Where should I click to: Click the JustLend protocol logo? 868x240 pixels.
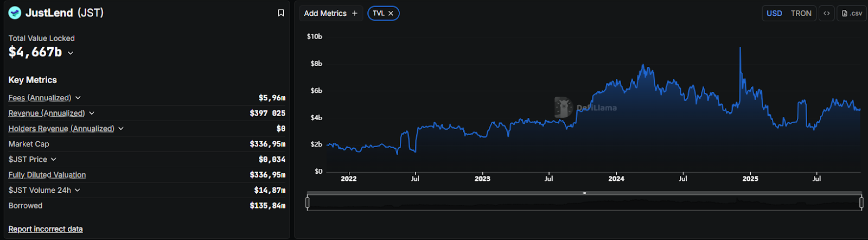click(x=15, y=13)
